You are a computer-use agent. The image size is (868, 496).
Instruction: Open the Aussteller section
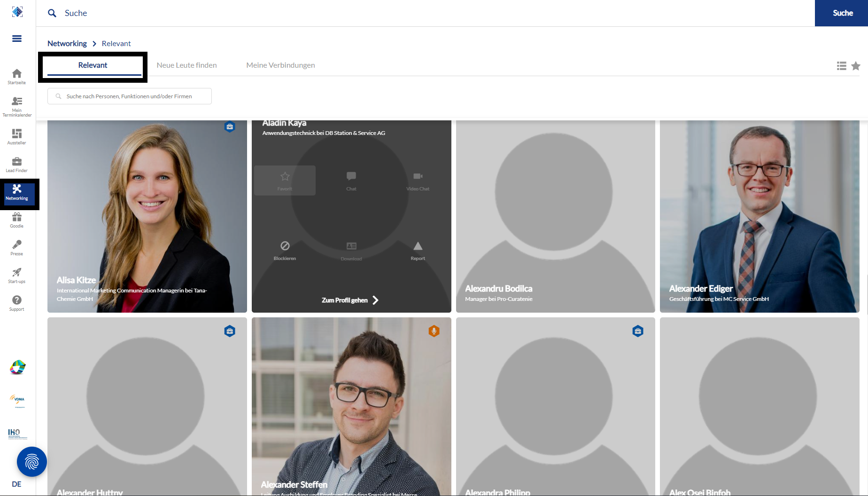(17, 137)
